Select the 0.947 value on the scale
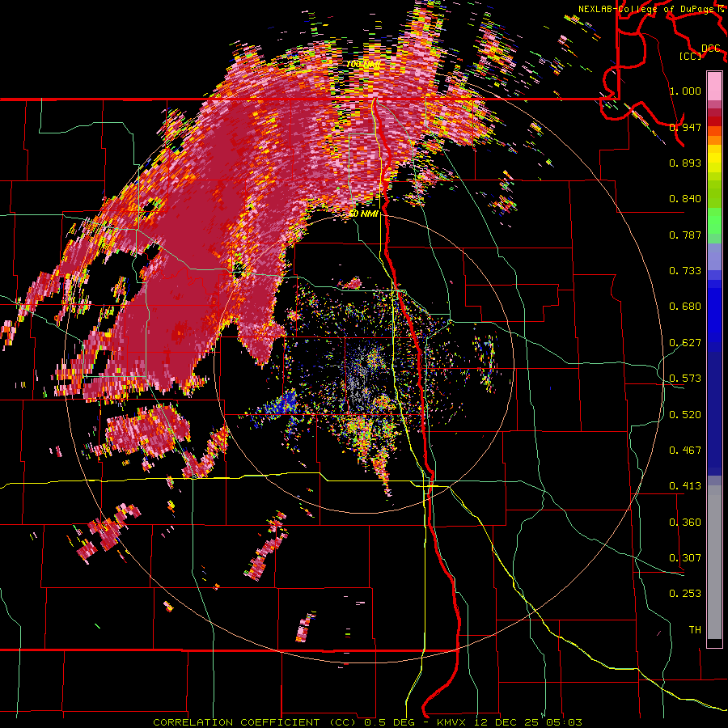728x728 pixels. 685,127
